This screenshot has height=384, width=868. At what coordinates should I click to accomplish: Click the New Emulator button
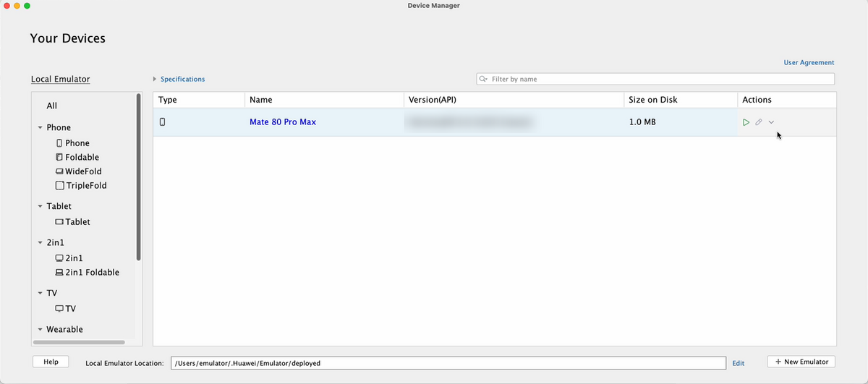[x=801, y=362]
